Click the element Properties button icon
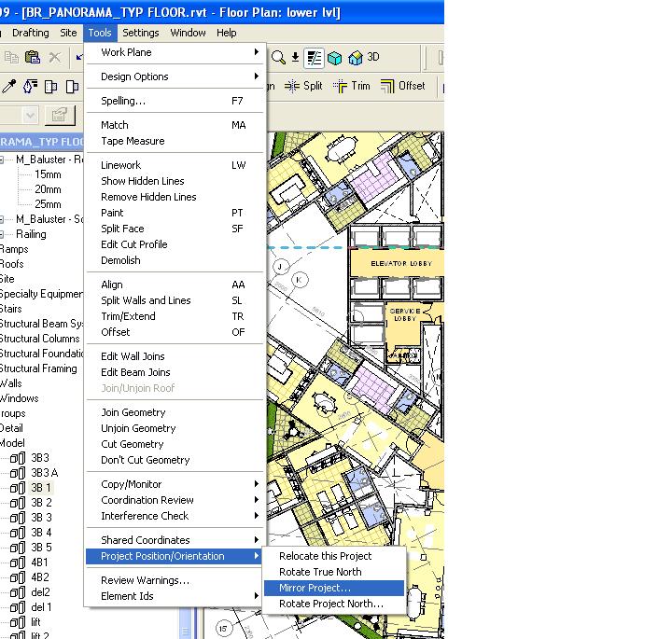 [60, 116]
